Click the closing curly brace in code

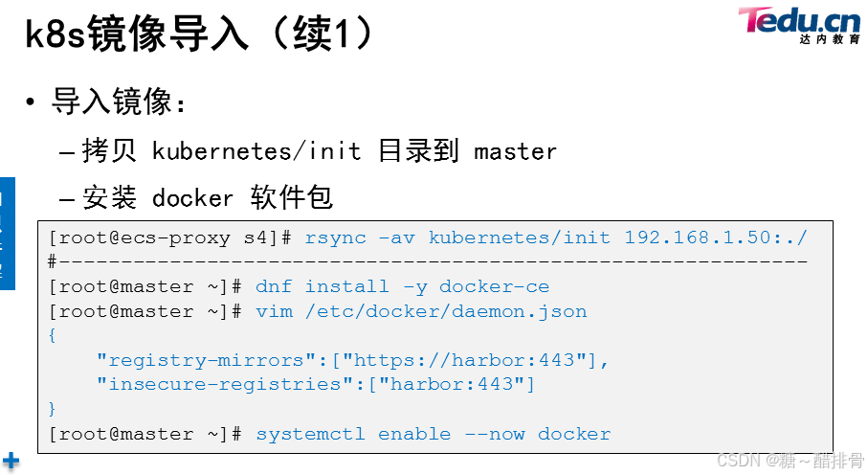(52, 409)
